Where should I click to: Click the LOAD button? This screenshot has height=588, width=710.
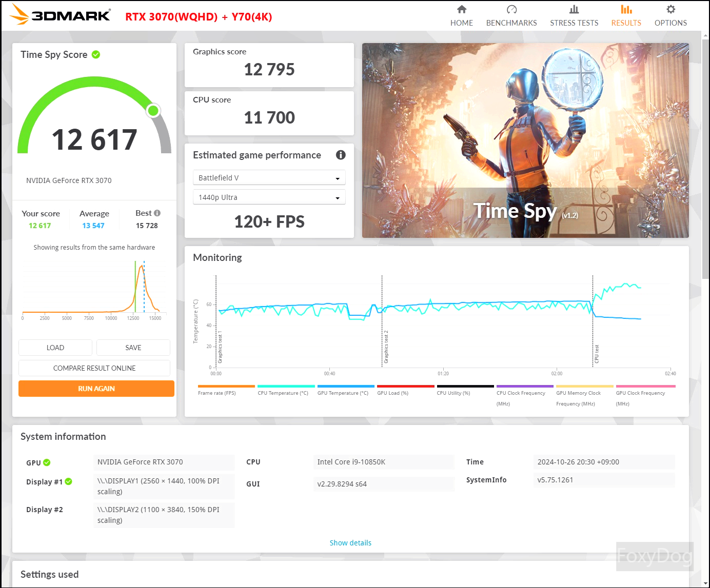[55, 348]
